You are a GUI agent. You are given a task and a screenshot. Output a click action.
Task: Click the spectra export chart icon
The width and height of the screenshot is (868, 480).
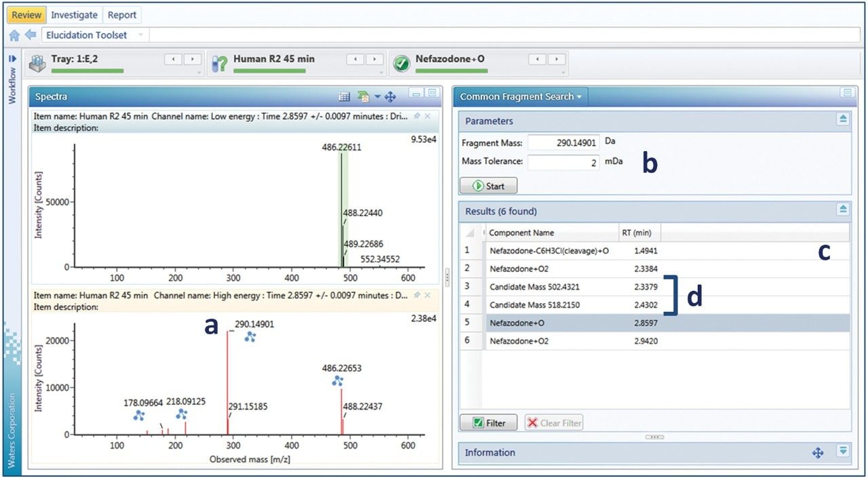click(x=362, y=97)
